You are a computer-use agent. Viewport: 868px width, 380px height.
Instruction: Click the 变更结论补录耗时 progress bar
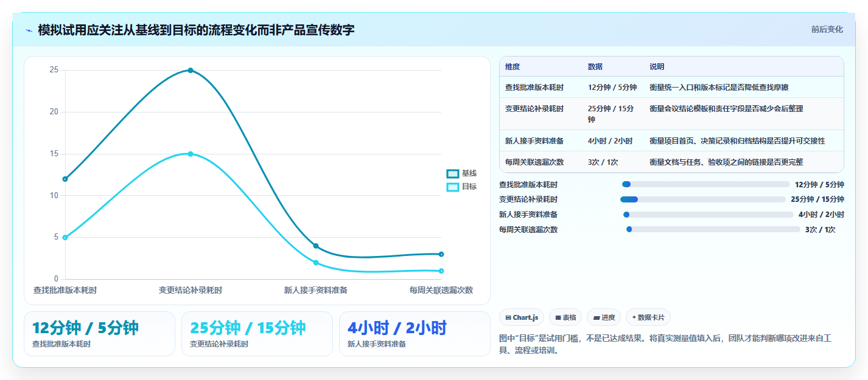tap(703, 199)
